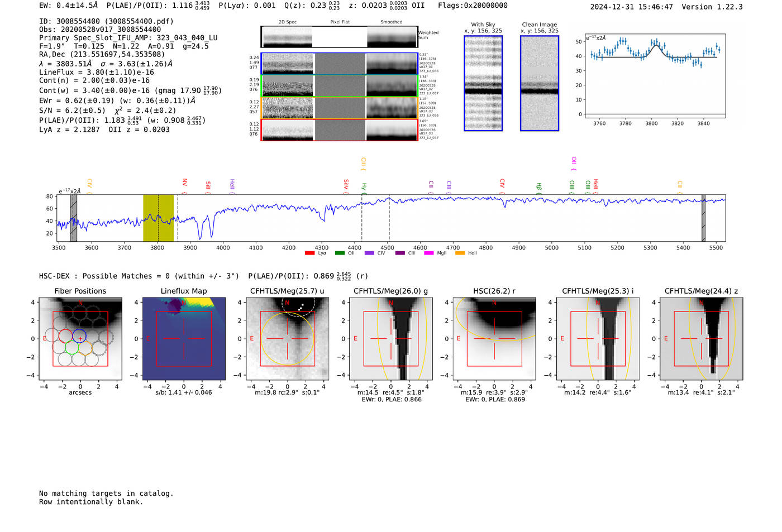
Task: Open the CFHTLS/Meg(25.3) i cutout
Action: [598, 339]
